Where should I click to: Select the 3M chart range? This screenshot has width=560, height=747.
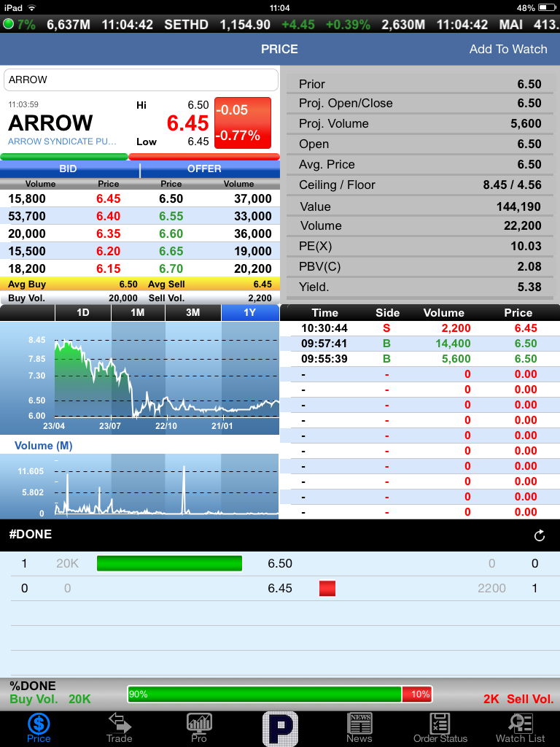click(192, 312)
